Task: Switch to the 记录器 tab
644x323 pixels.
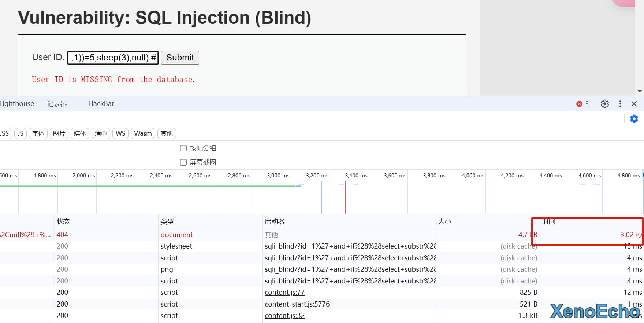Action: [57, 104]
